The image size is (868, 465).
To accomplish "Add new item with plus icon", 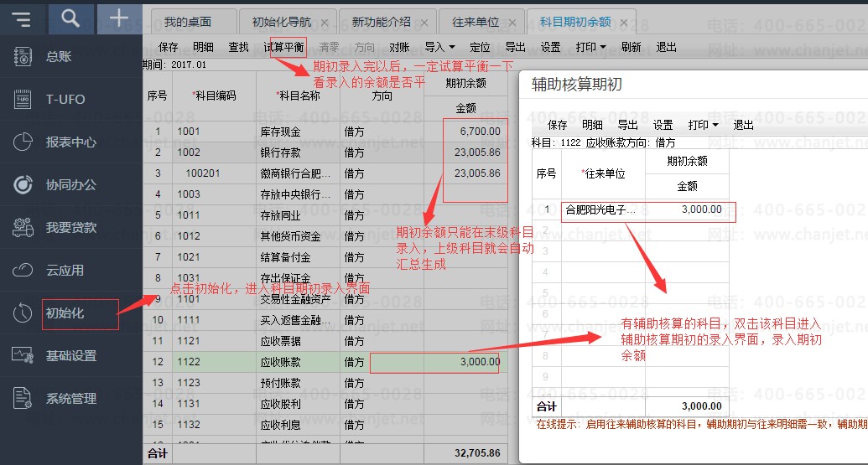I will click(119, 18).
